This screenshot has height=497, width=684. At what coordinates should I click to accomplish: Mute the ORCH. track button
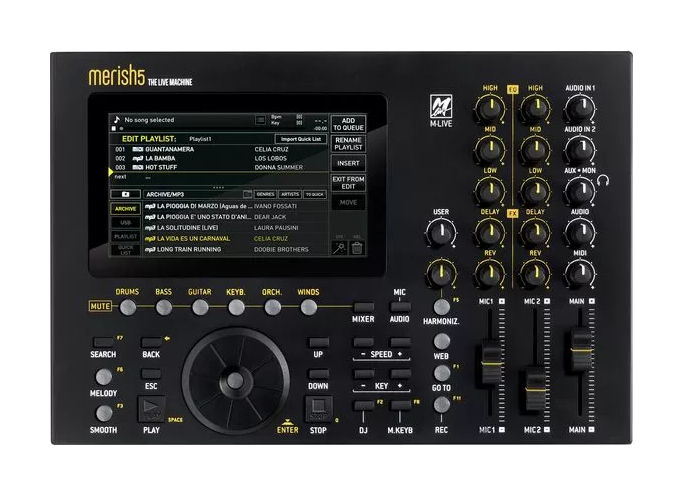click(273, 308)
